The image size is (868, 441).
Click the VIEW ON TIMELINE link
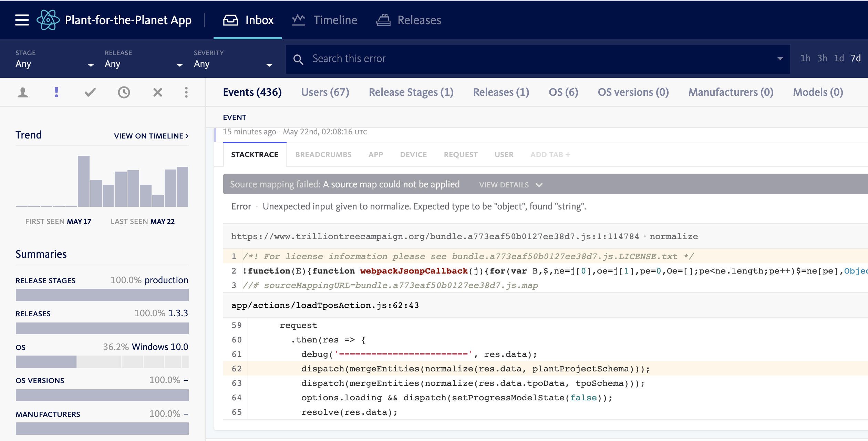point(150,136)
